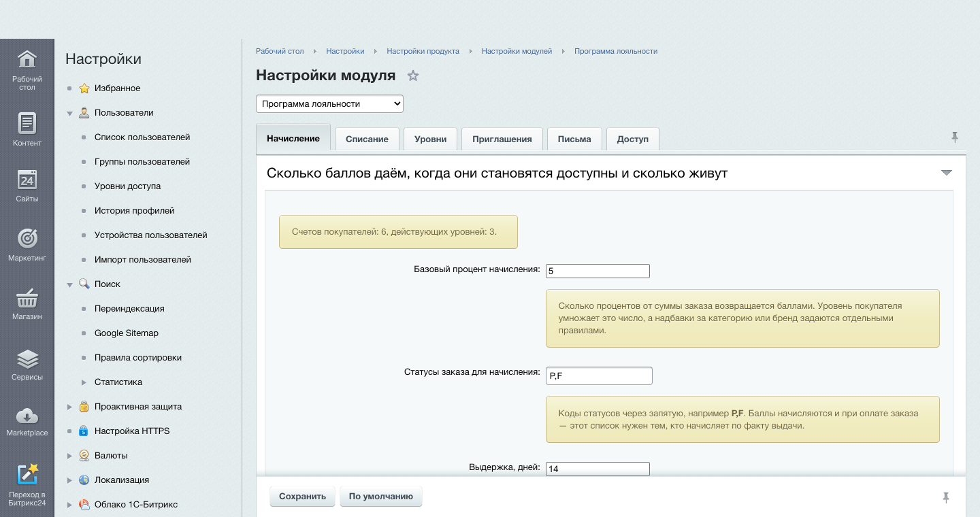Open Переиндексация in the sidebar
This screenshot has width=980, height=517.
point(129,309)
